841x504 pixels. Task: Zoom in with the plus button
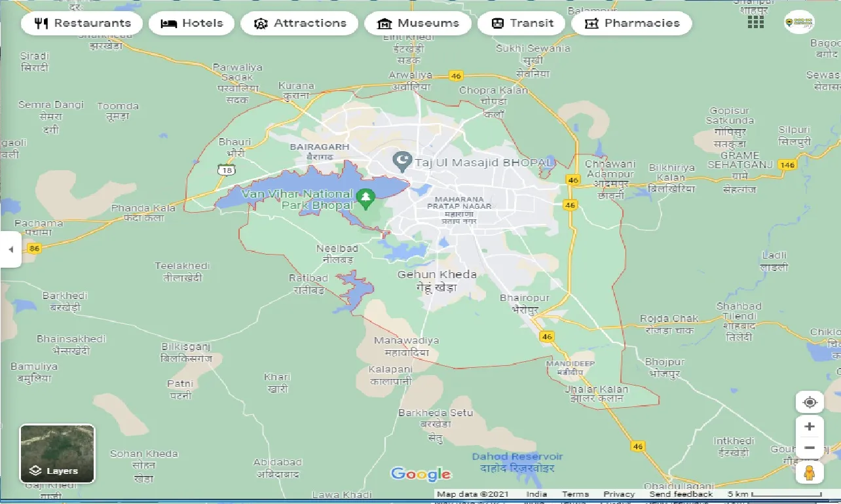pyautogui.click(x=810, y=427)
